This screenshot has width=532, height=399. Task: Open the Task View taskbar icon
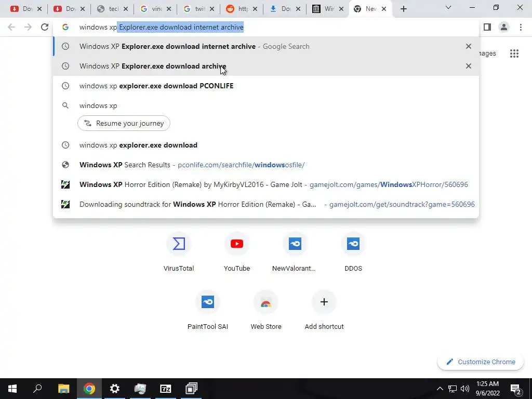coord(191,389)
